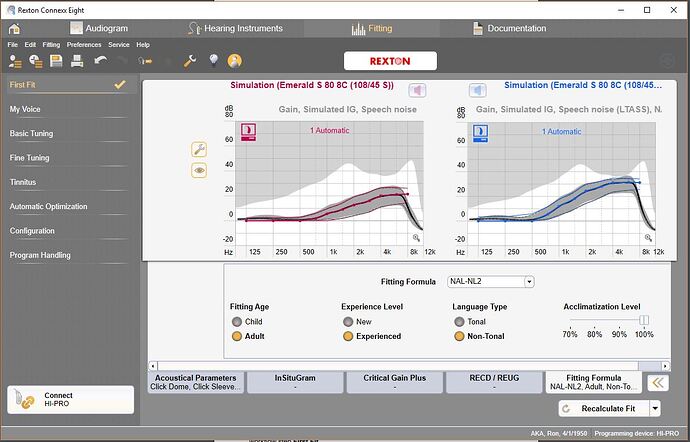Viewport: 690px width, 442px height.
Task: Open the Help menu
Action: (x=143, y=45)
